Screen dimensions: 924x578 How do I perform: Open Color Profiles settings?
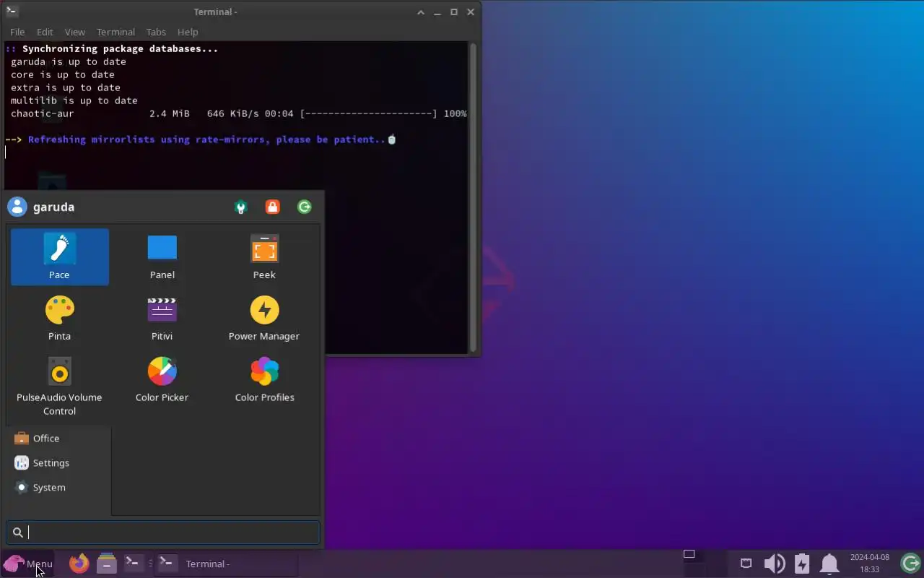coord(264,379)
